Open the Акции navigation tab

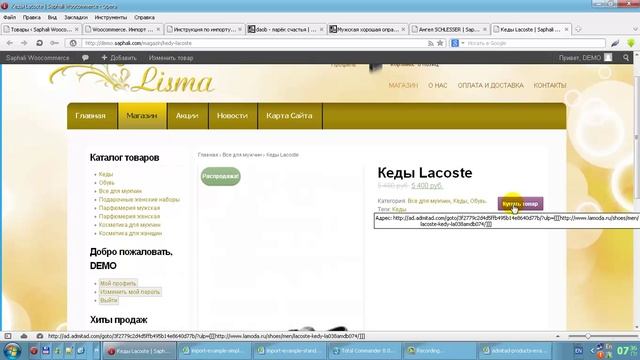point(188,116)
